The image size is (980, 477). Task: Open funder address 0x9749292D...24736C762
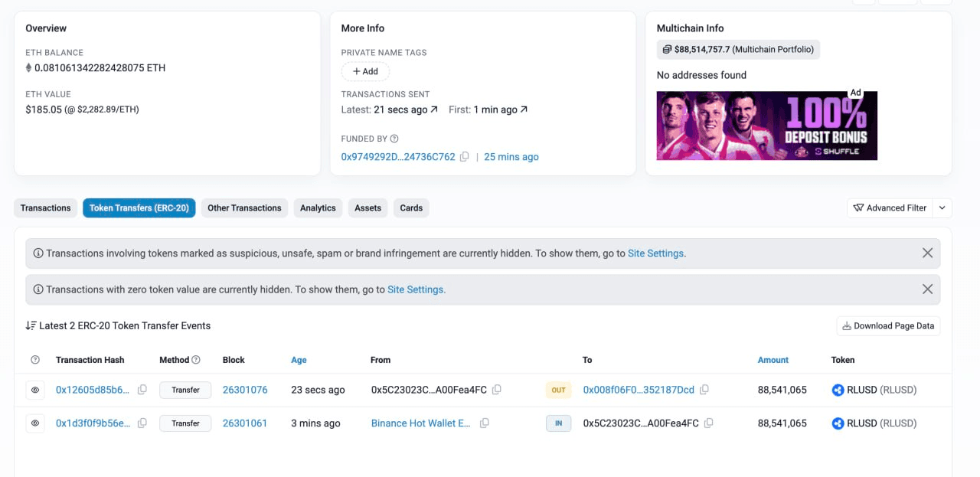[x=398, y=157]
